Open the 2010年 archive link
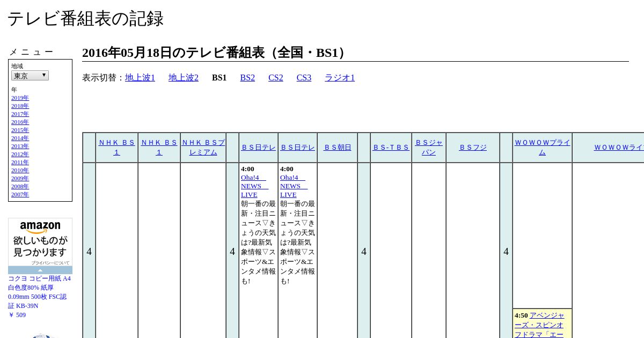This screenshot has width=644, height=338. pos(20,171)
